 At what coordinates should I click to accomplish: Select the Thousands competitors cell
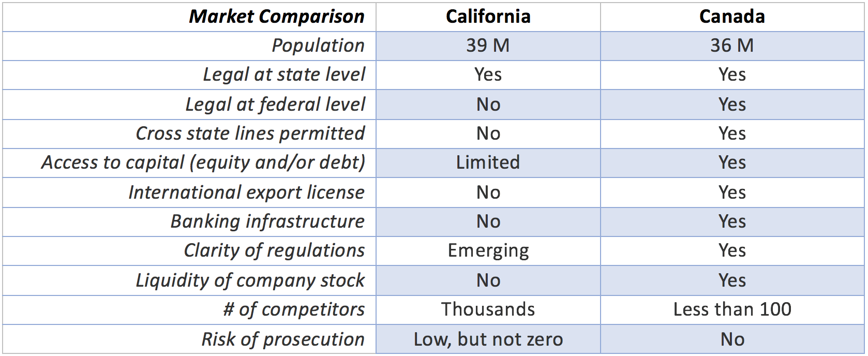[x=488, y=309]
